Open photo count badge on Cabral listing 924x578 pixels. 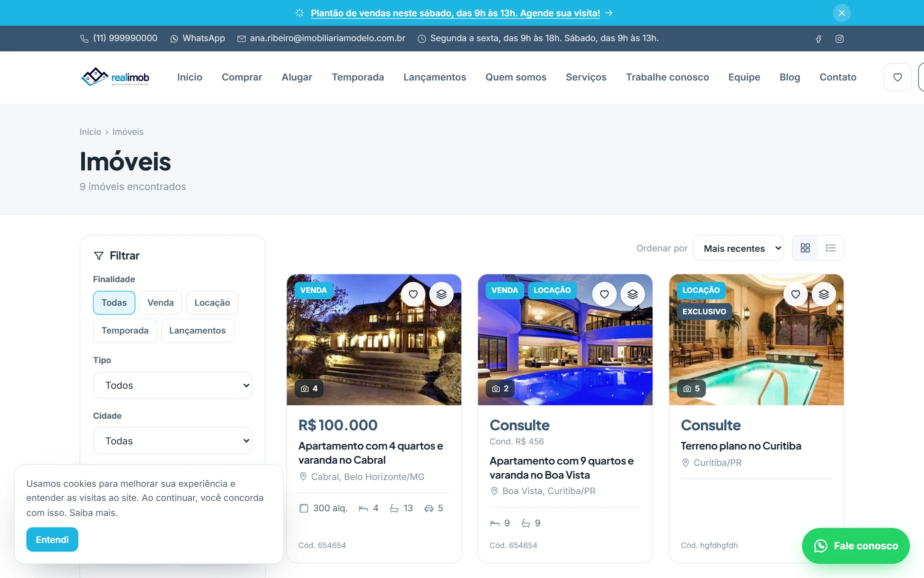(x=309, y=388)
